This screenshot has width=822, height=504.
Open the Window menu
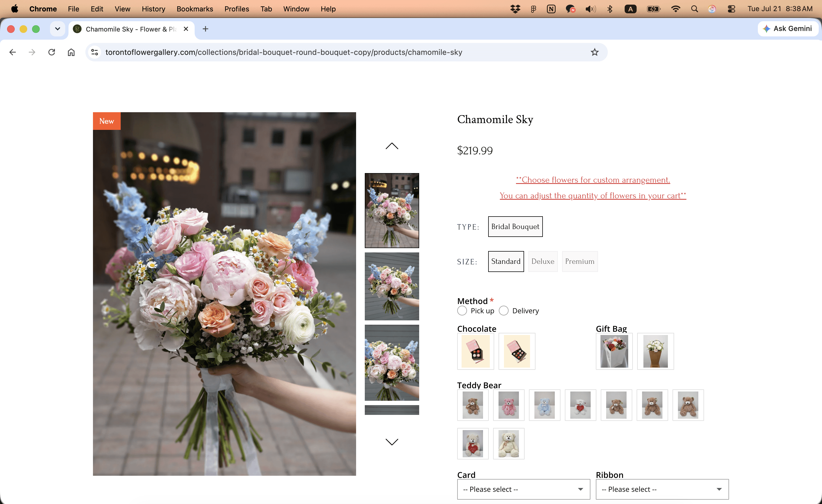tap(296, 9)
